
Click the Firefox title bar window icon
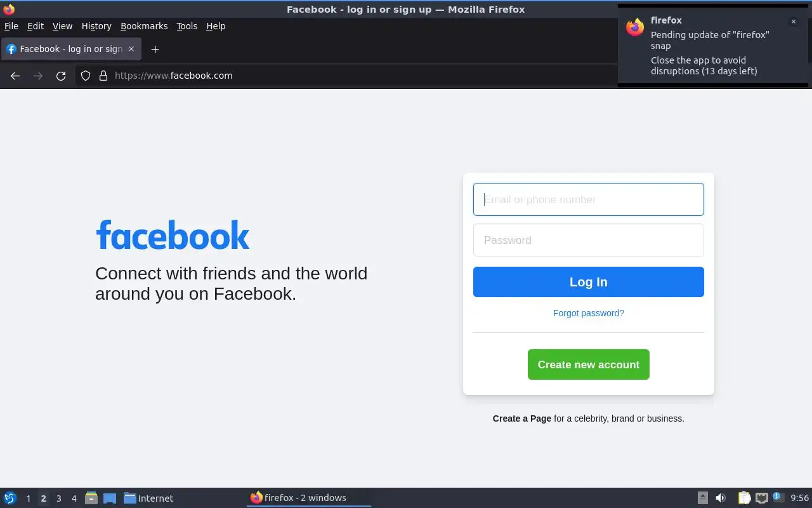click(9, 9)
